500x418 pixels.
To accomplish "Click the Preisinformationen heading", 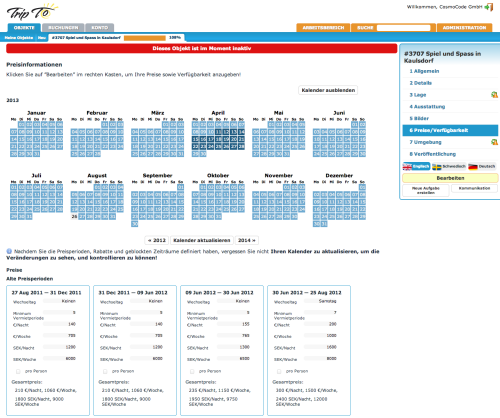I will 34,65.
